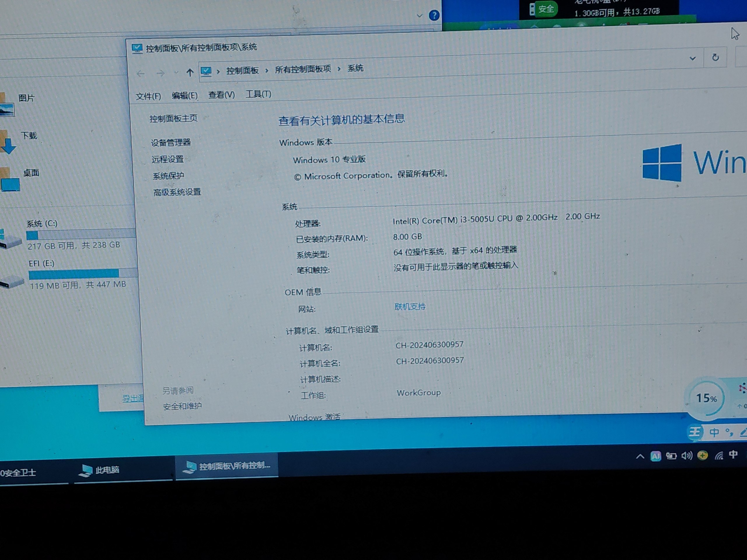Open the 文件(F) menu

[x=148, y=97]
